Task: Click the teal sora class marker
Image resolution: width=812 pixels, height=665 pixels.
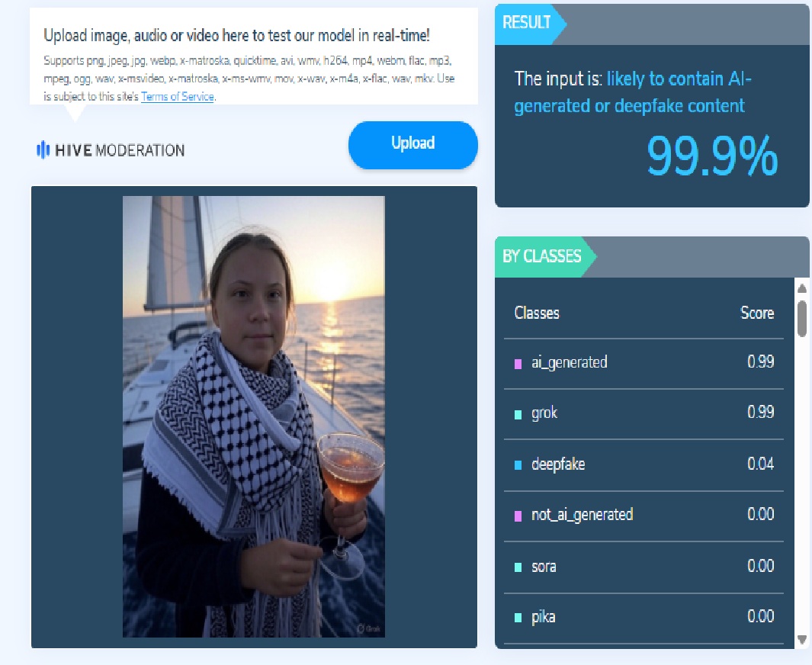Action: point(518,567)
